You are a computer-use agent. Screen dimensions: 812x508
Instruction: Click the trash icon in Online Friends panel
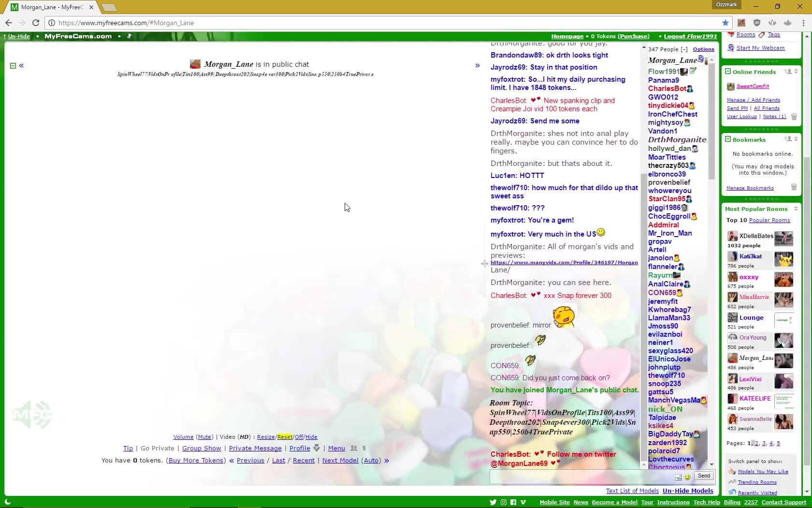794,117
